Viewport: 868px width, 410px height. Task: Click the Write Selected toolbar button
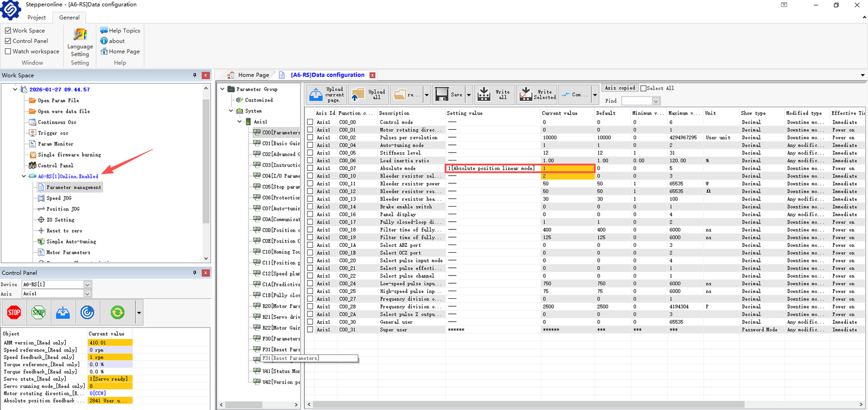(537, 95)
